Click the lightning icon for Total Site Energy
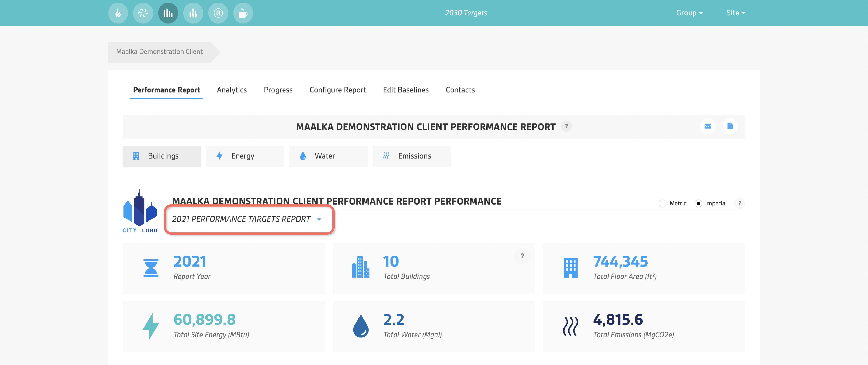The height and width of the screenshot is (365, 868). point(151,326)
